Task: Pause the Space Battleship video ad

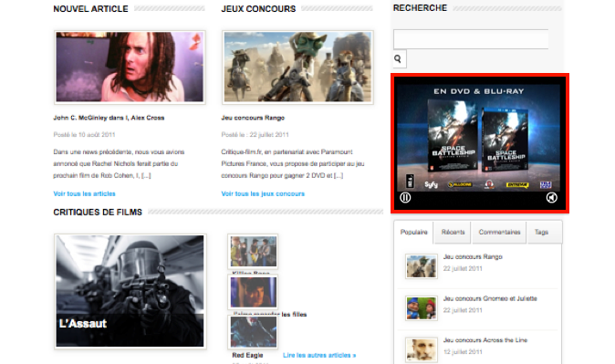Action: click(x=405, y=198)
